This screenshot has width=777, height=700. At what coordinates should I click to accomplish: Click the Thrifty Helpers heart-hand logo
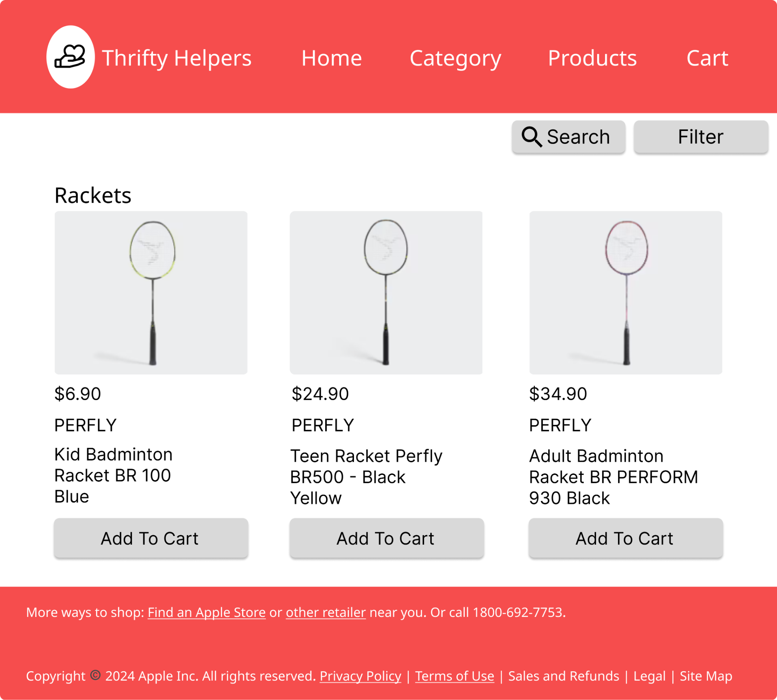(x=70, y=57)
